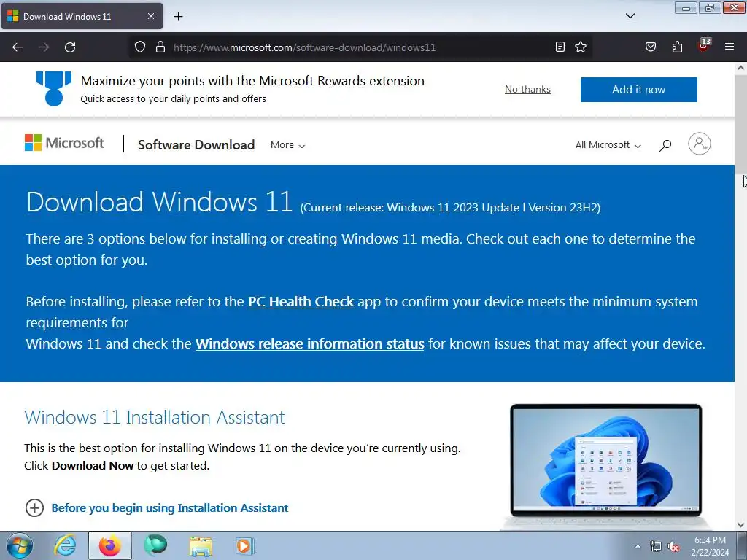Image resolution: width=747 pixels, height=560 pixels.
Task: Open the green globe browser taskbar icon
Action: (156, 545)
